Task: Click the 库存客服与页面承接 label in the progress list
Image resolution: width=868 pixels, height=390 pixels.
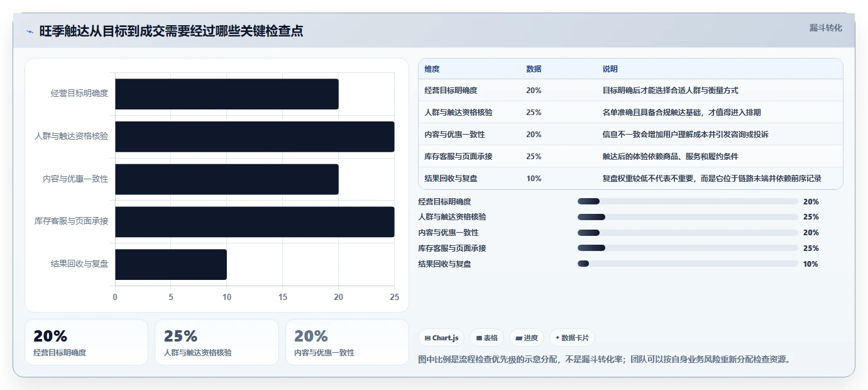Action: (x=452, y=248)
